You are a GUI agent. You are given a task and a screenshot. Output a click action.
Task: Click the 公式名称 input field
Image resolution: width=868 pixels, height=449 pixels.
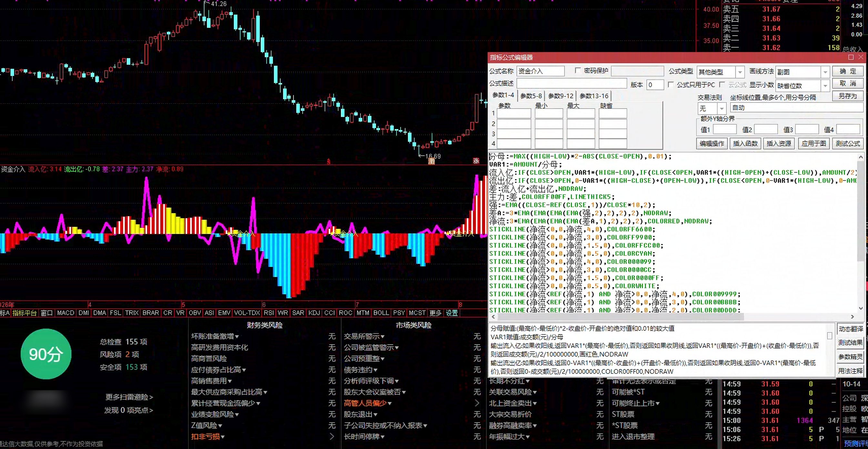[x=540, y=71]
